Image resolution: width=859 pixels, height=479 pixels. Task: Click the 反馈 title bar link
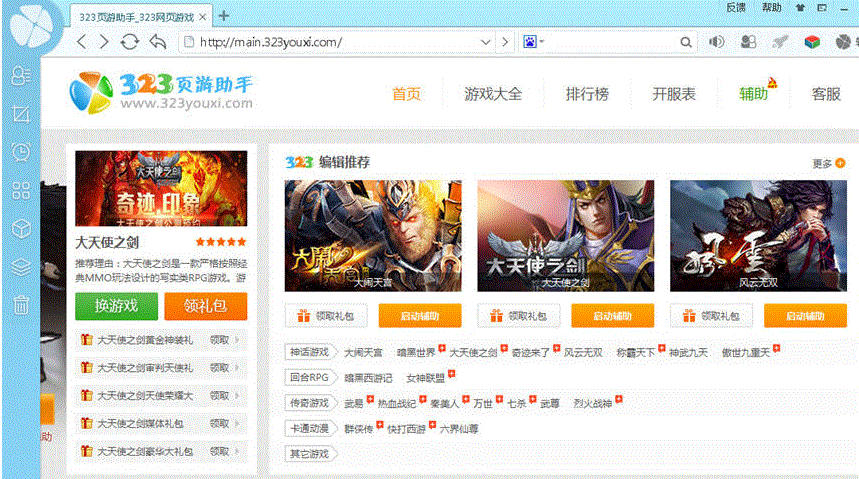click(736, 8)
